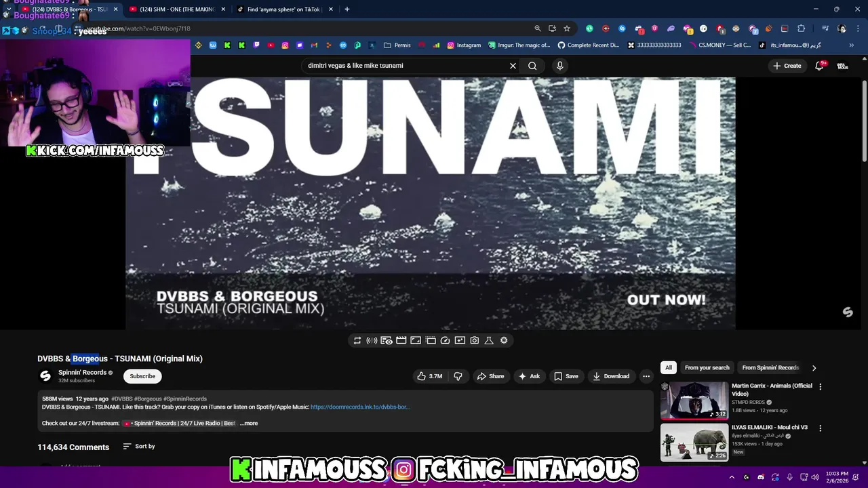Viewport: 868px width, 488px height.
Task: Click the #DVBBS hashtag
Action: click(121, 399)
